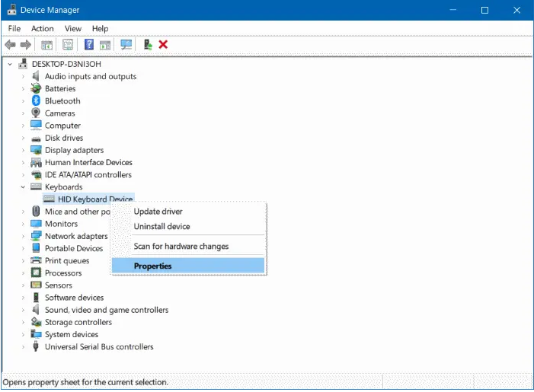Click the Bluetooth category icon

pyautogui.click(x=36, y=100)
